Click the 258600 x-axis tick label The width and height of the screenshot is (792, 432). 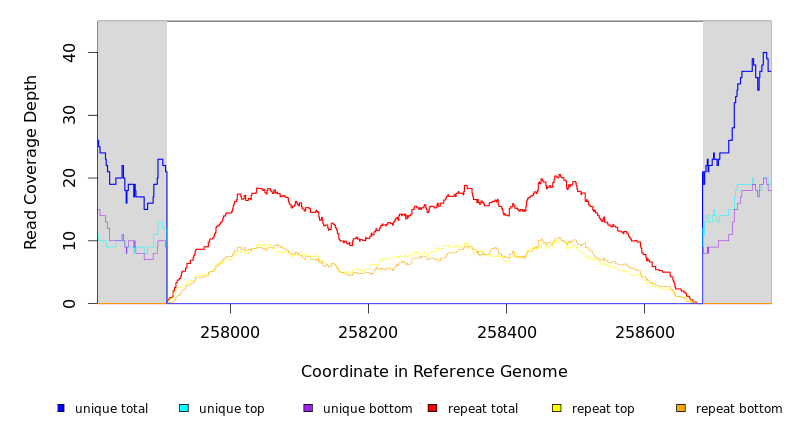(x=644, y=333)
